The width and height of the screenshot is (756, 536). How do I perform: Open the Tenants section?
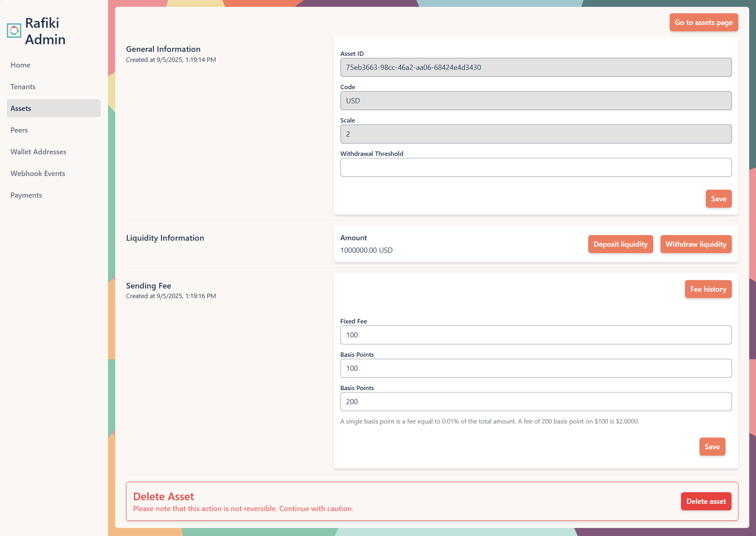[x=23, y=86]
